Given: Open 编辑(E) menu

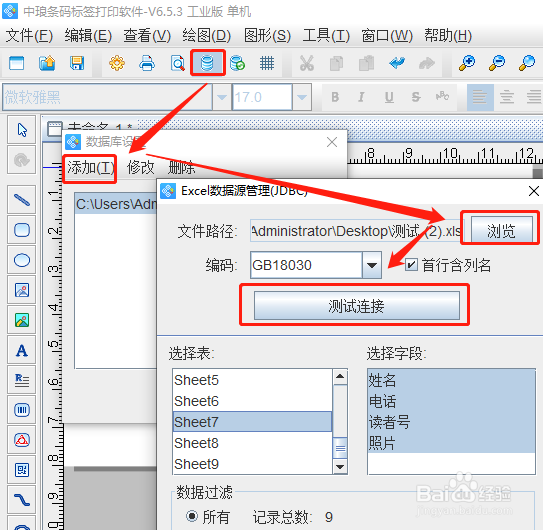Looking at the screenshot, I should [88, 36].
